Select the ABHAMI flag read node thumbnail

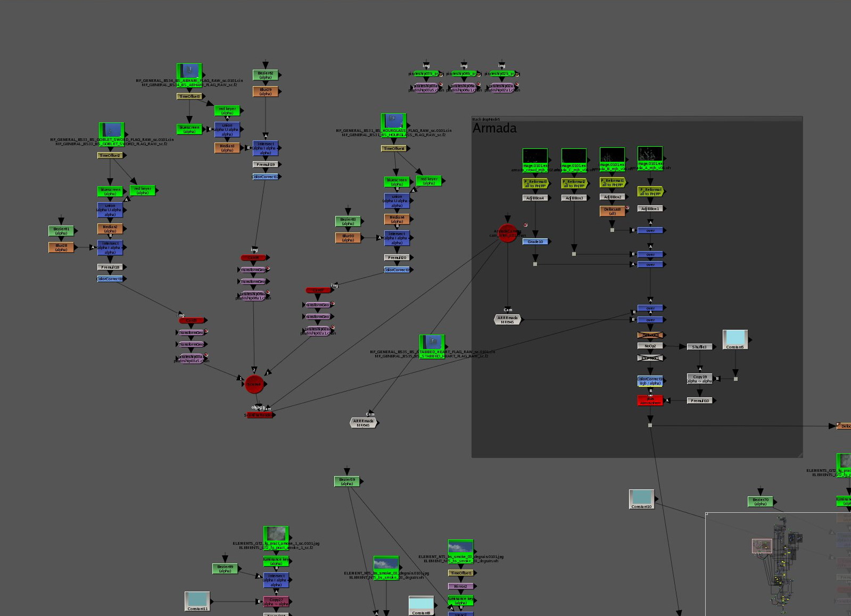coord(189,71)
